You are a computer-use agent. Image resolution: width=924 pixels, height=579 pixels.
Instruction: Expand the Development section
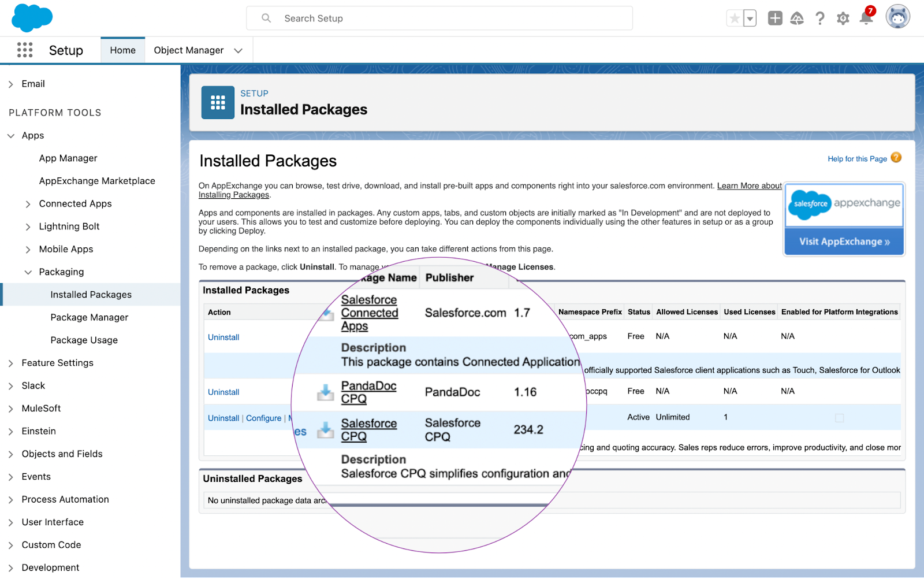(x=11, y=568)
